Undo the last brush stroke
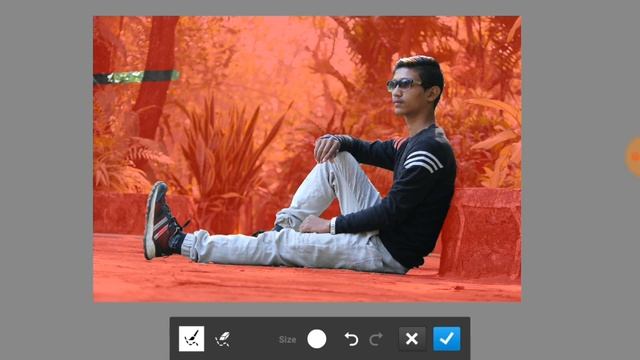 pyautogui.click(x=351, y=339)
